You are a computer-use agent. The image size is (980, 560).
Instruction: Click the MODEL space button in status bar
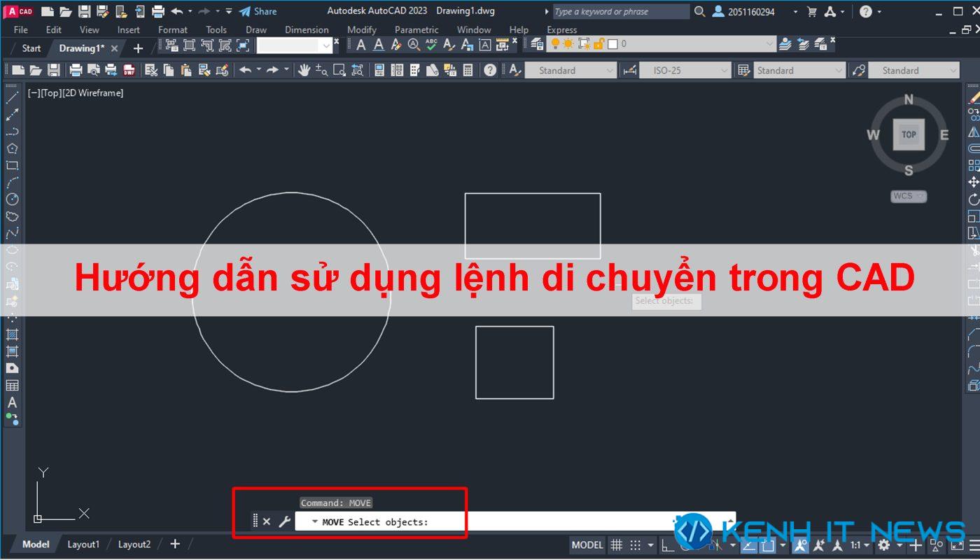coord(587,545)
